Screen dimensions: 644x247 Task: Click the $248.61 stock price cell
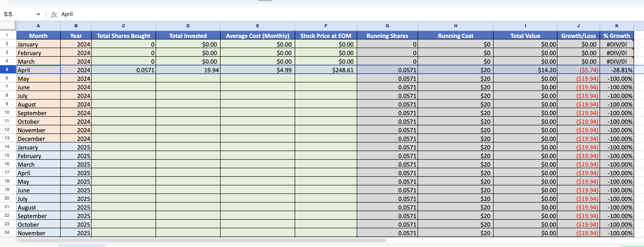point(326,70)
